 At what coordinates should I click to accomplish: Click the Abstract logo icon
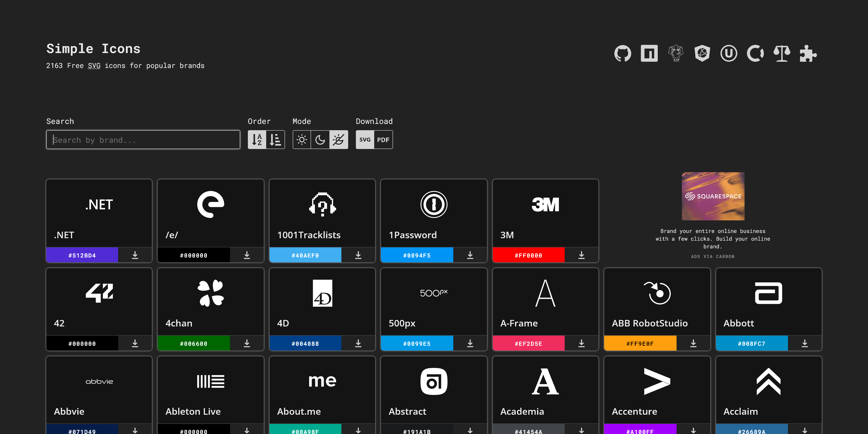click(x=434, y=381)
